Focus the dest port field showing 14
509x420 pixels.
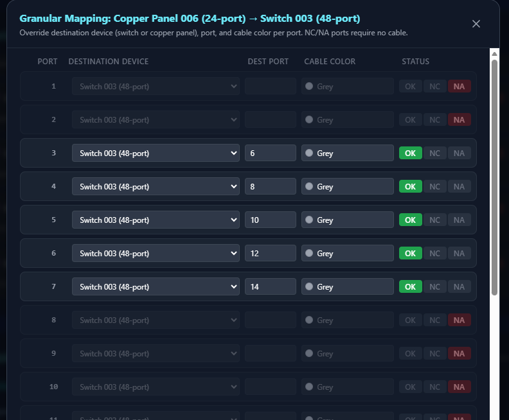coord(270,286)
